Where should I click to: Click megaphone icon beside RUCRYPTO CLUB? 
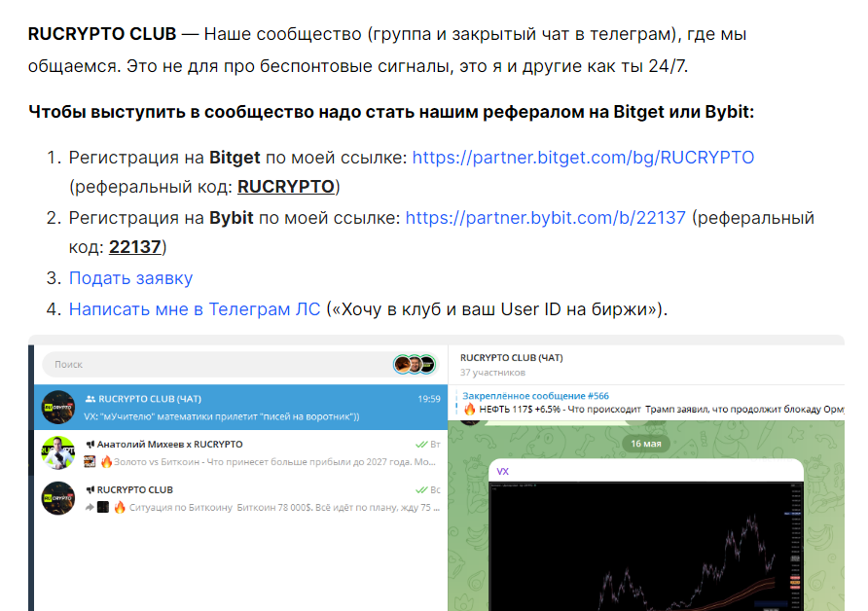click(x=90, y=489)
